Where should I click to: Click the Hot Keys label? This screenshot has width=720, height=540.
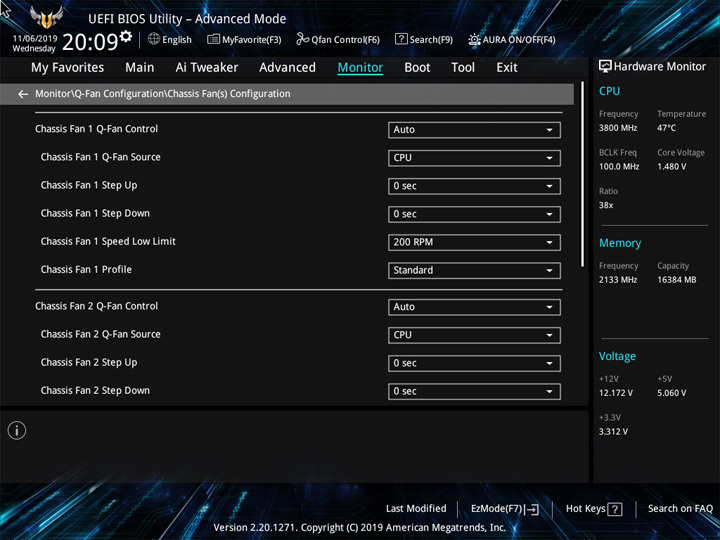point(585,509)
